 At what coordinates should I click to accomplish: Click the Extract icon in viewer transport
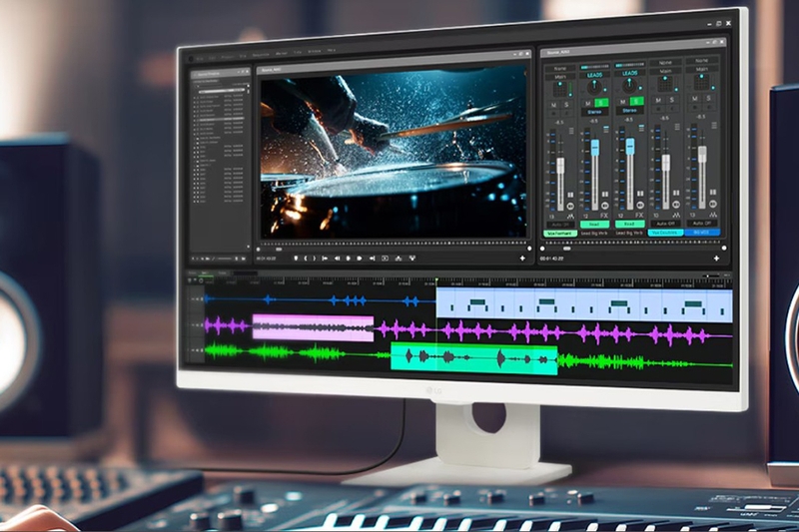click(412, 259)
